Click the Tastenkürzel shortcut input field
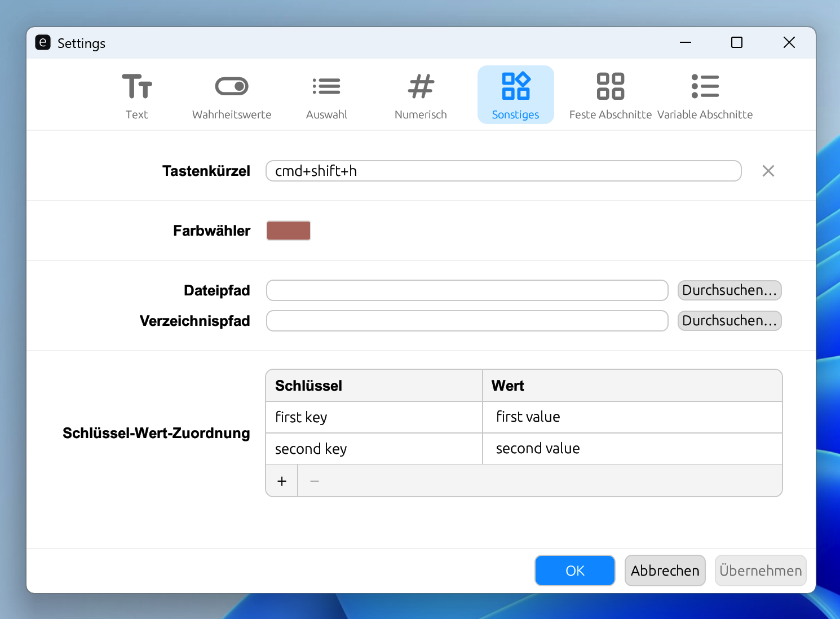Viewport: 840px width, 619px height. (x=503, y=171)
